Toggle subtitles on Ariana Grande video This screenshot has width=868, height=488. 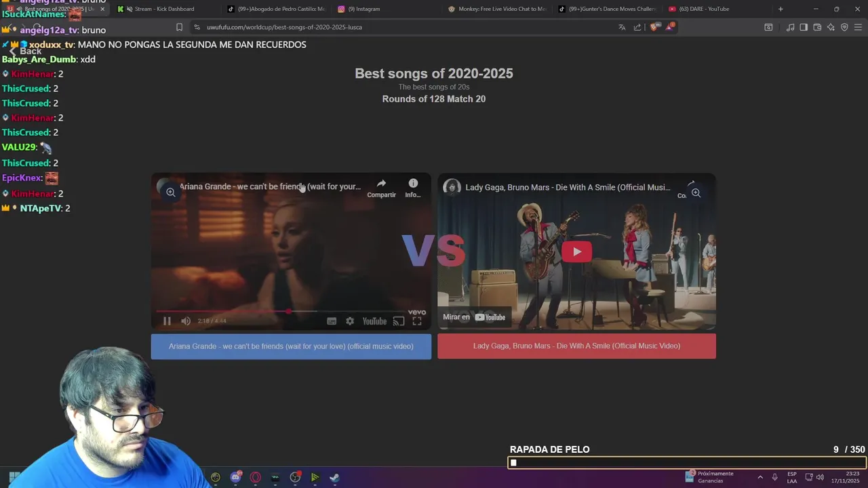point(332,321)
